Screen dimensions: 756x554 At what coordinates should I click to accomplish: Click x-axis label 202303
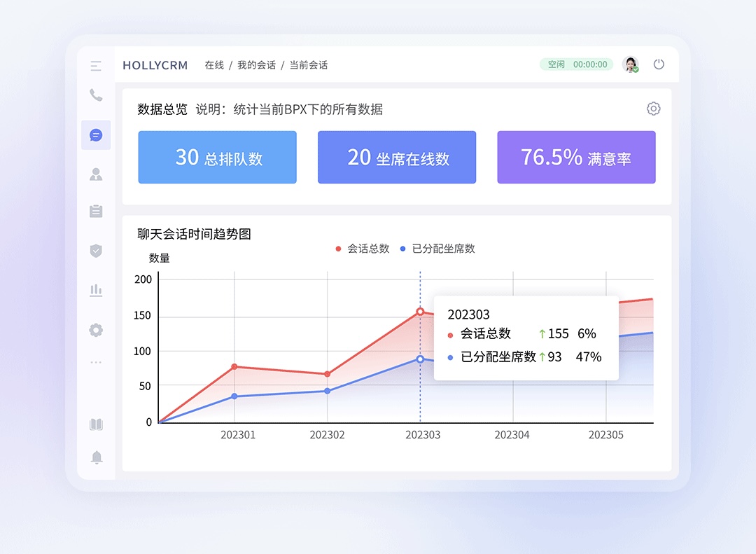tap(423, 435)
